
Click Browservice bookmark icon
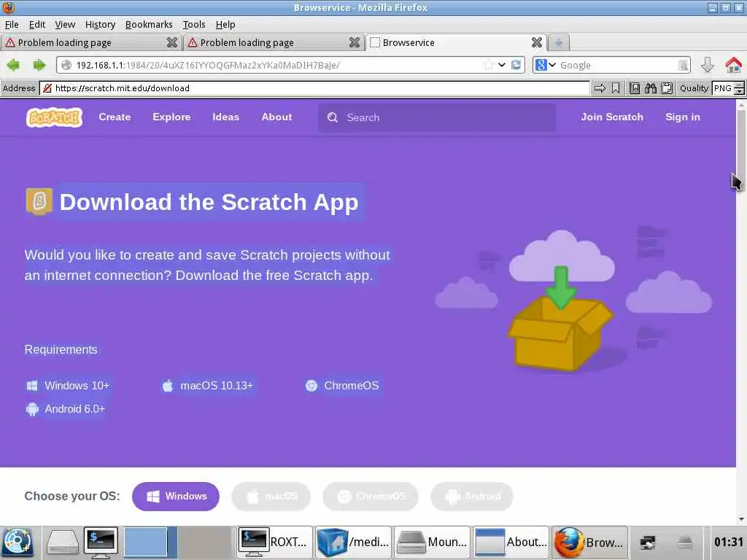616,88
